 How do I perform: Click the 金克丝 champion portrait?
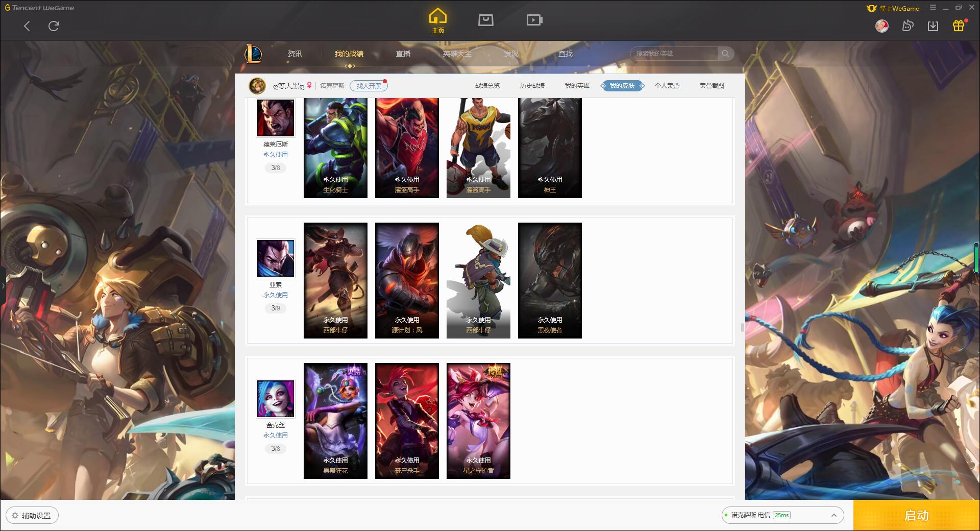(x=276, y=399)
